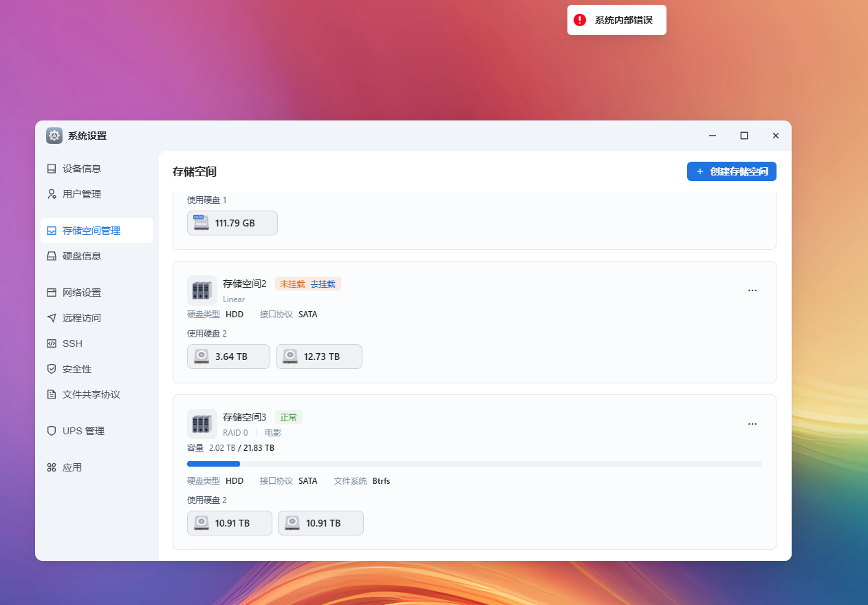Viewport: 868px width, 605px height.
Task: Click the 21.83 TB total capacity value
Action: click(259, 448)
